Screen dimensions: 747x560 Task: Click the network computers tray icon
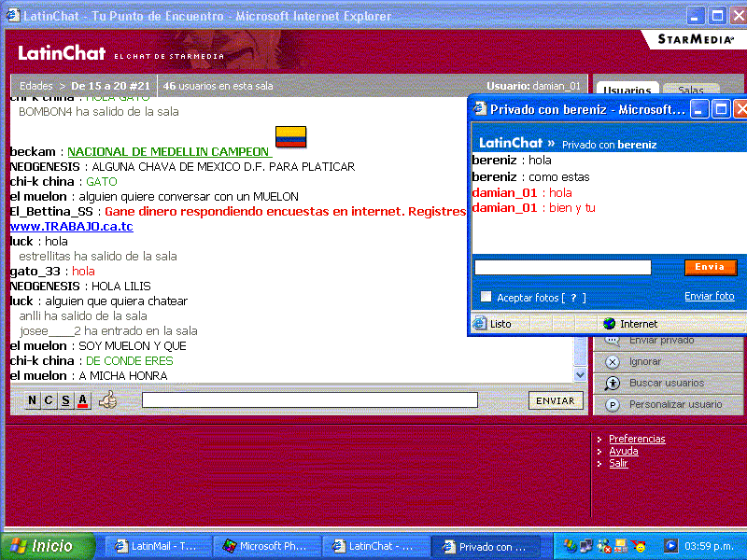586,546
